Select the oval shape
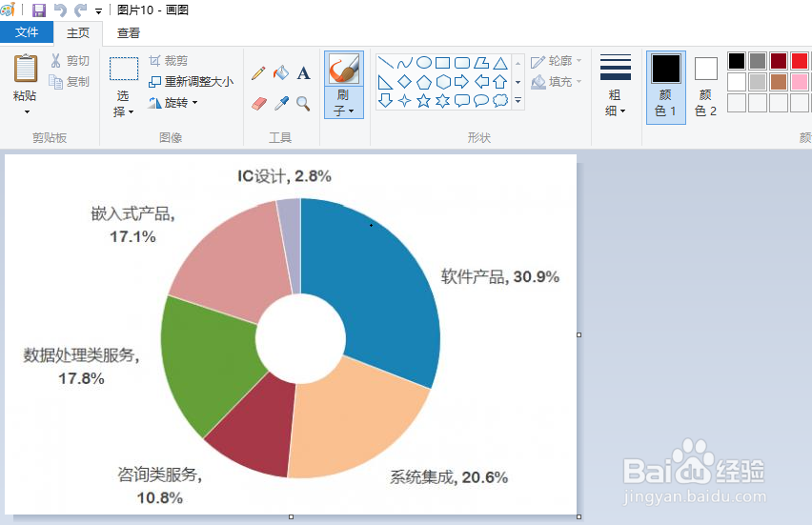This screenshot has width=812, height=525. (423, 63)
